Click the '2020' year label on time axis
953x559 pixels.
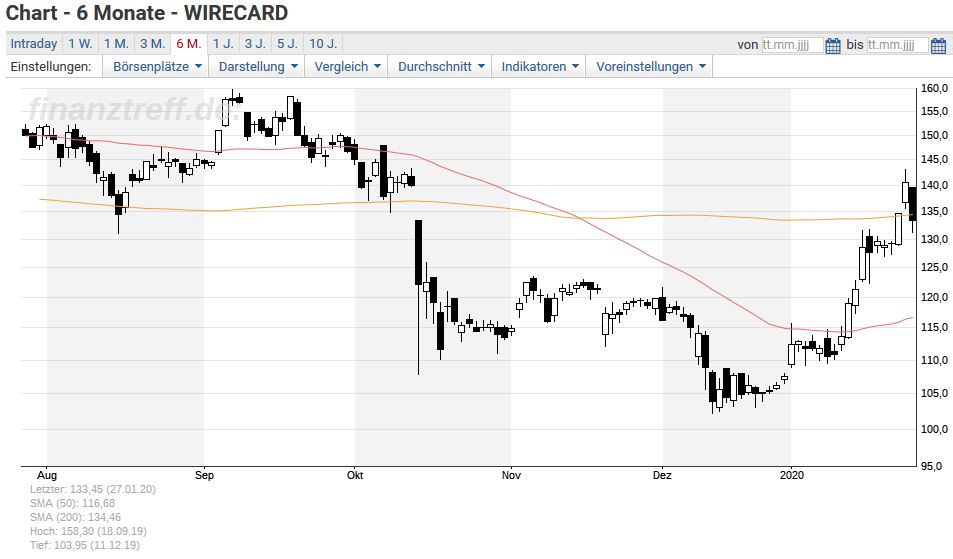point(791,475)
